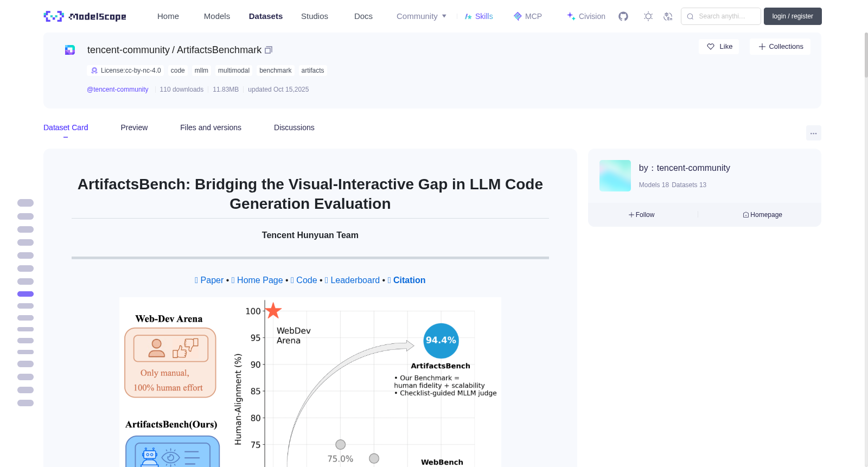Open the Code link

pyautogui.click(x=304, y=280)
